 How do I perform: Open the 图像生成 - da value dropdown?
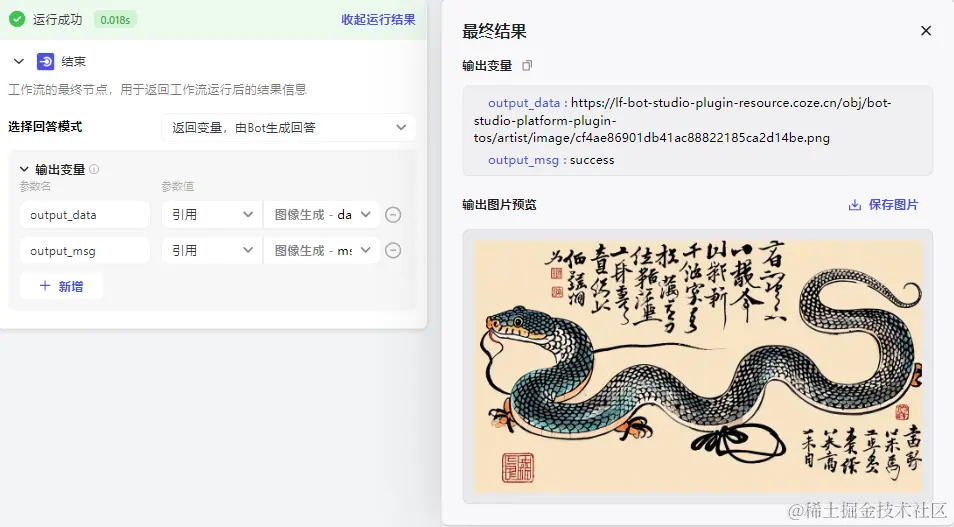click(322, 215)
